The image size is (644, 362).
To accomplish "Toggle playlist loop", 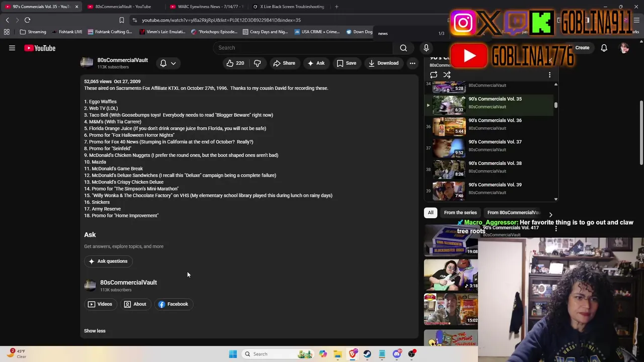I will tap(434, 75).
